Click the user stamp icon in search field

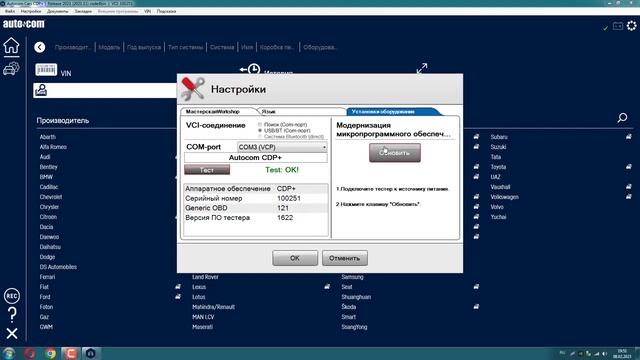click(41, 90)
